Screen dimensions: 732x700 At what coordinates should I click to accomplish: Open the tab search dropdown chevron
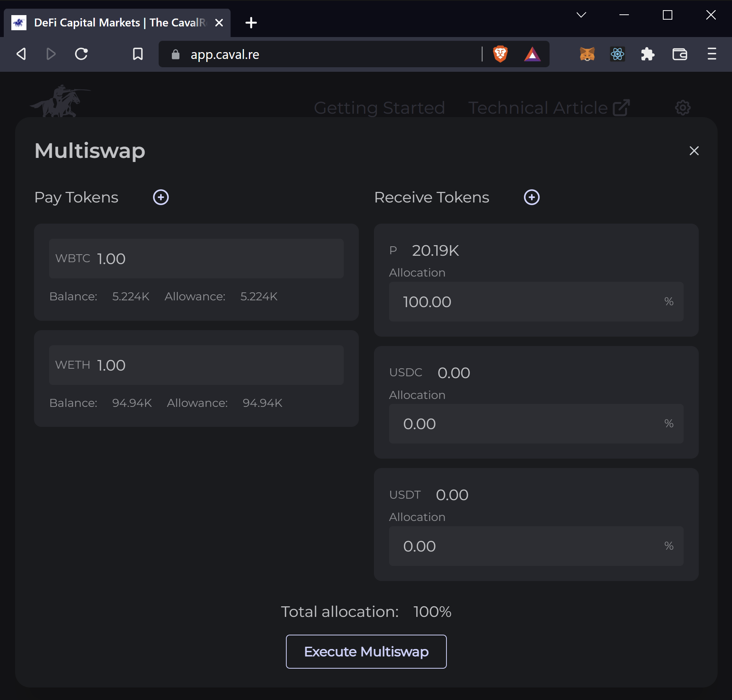(x=581, y=15)
